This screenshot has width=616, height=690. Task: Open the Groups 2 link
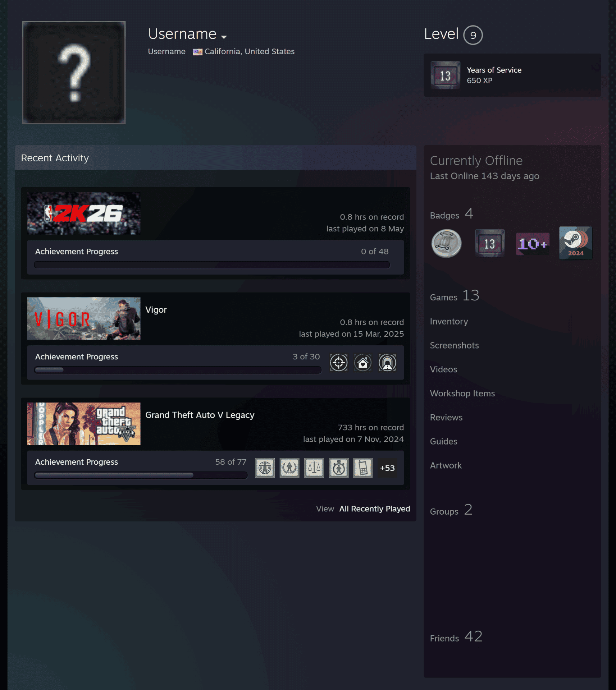click(x=451, y=510)
